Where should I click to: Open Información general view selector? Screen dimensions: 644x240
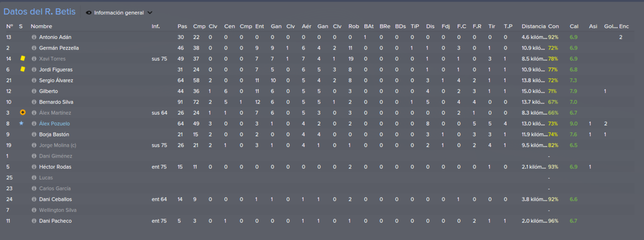(119, 13)
